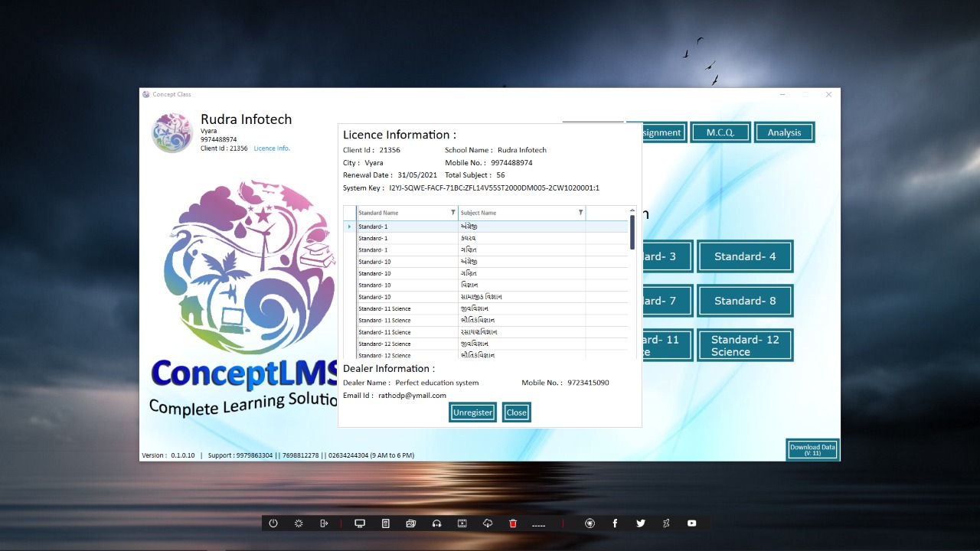The height and width of the screenshot is (551, 980).
Task: Click the power icon in bottom toolbar
Action: [x=273, y=523]
